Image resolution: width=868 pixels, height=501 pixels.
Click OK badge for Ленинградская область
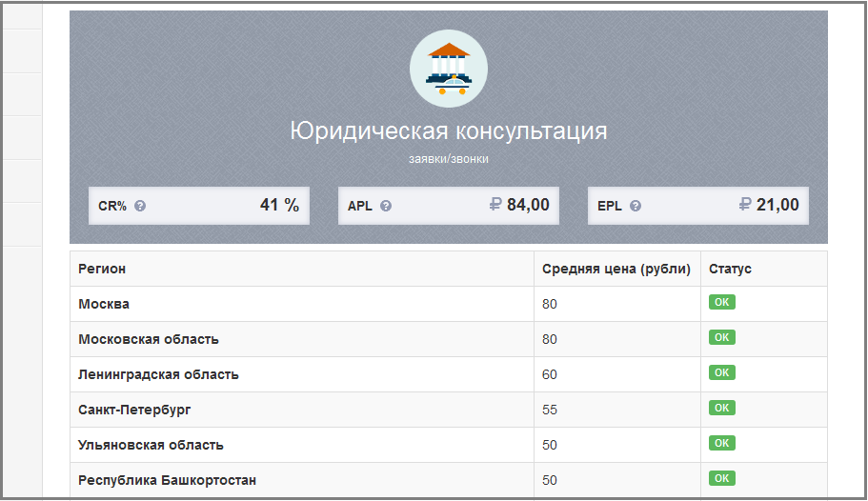coord(721,372)
